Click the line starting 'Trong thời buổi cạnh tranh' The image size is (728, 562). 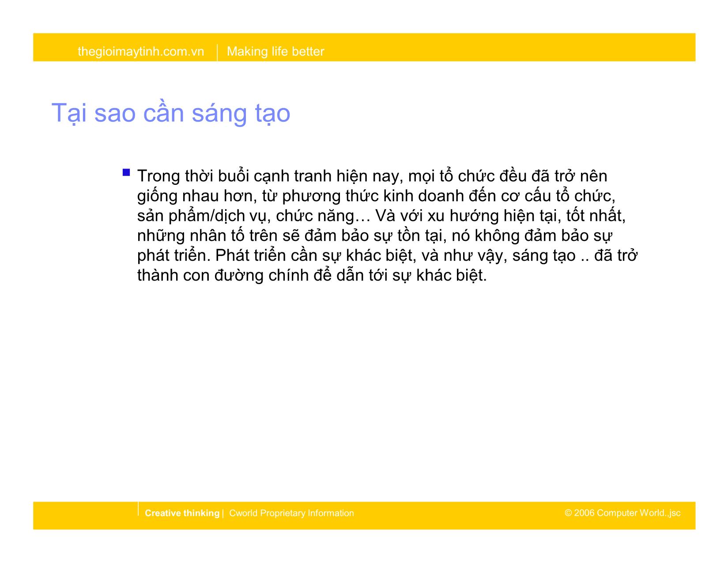point(372,176)
